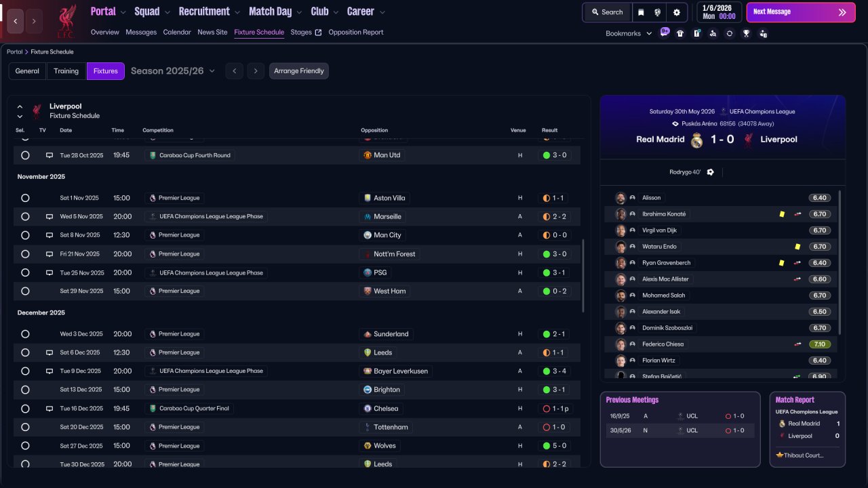
Task: Click the 16/9/25 previous meeting row
Action: point(680,416)
